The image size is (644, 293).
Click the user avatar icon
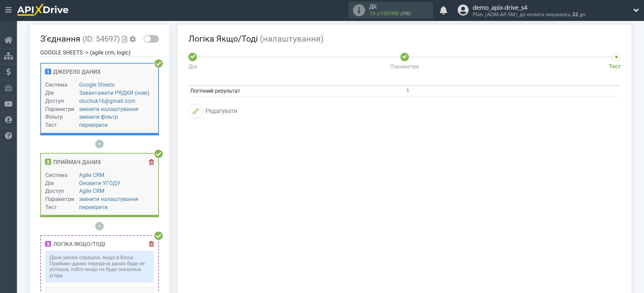tap(463, 10)
